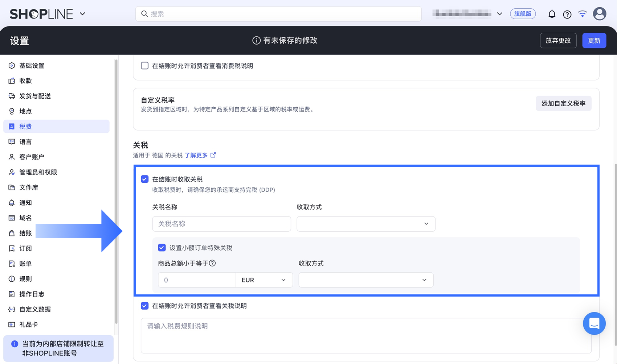617x364 pixels.
Task: Open the live chat support bubble
Action: coord(594,323)
